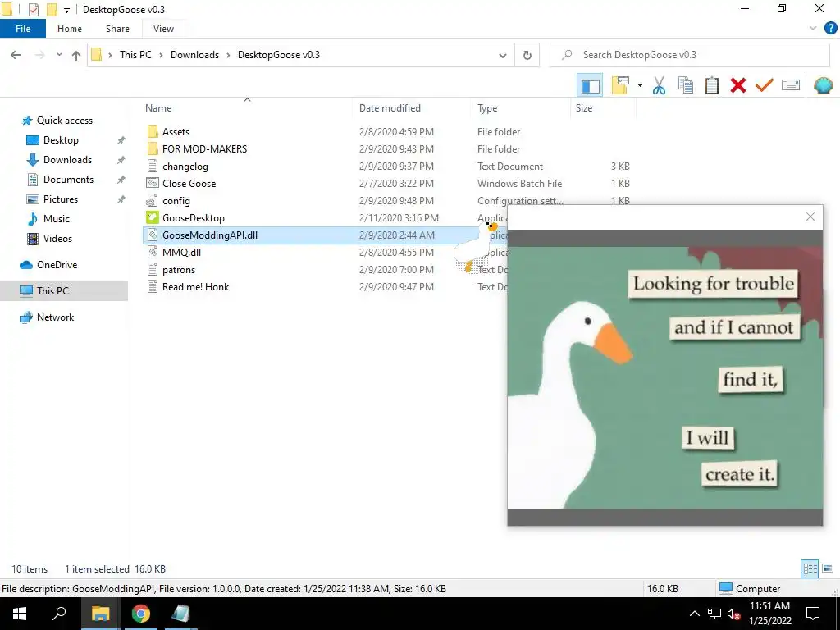This screenshot has width=840, height=630.
Task: Open OneDrive in the navigation pane
Action: click(x=57, y=265)
